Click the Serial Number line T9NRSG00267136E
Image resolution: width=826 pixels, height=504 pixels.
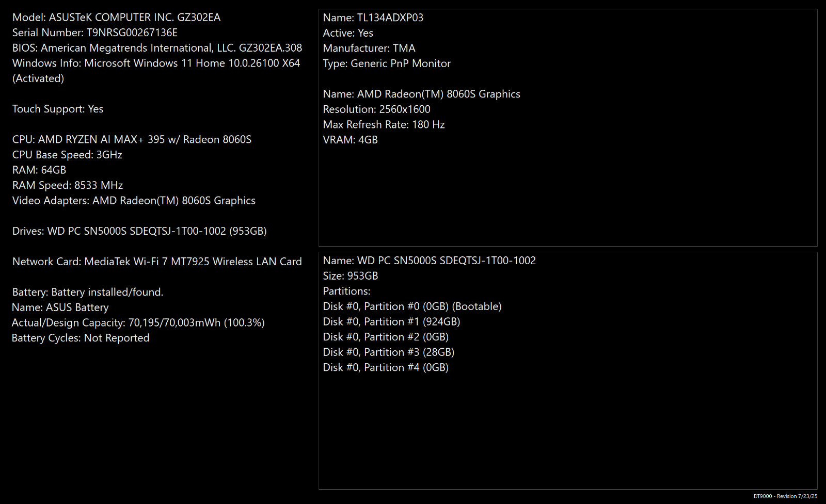pos(95,32)
